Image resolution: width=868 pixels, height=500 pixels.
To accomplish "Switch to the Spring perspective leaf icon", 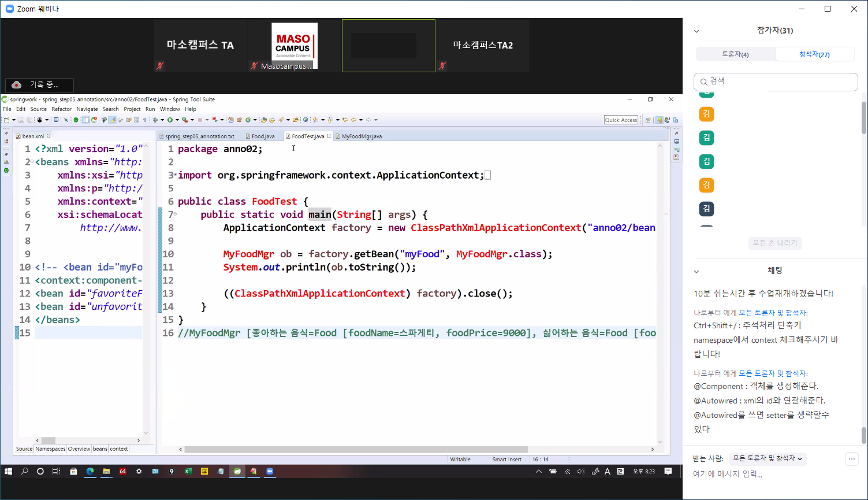I will [x=659, y=120].
